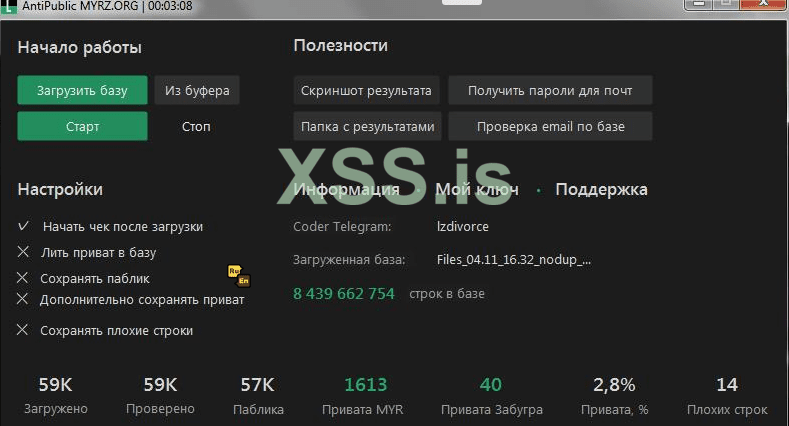The image size is (789, 426).
Task: Open Папка с результатами
Action: point(367,126)
